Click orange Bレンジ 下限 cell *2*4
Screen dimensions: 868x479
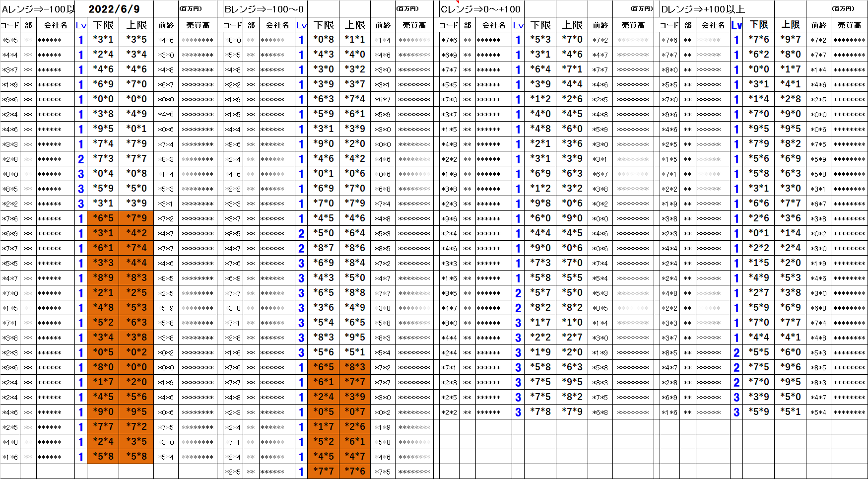(x=324, y=397)
